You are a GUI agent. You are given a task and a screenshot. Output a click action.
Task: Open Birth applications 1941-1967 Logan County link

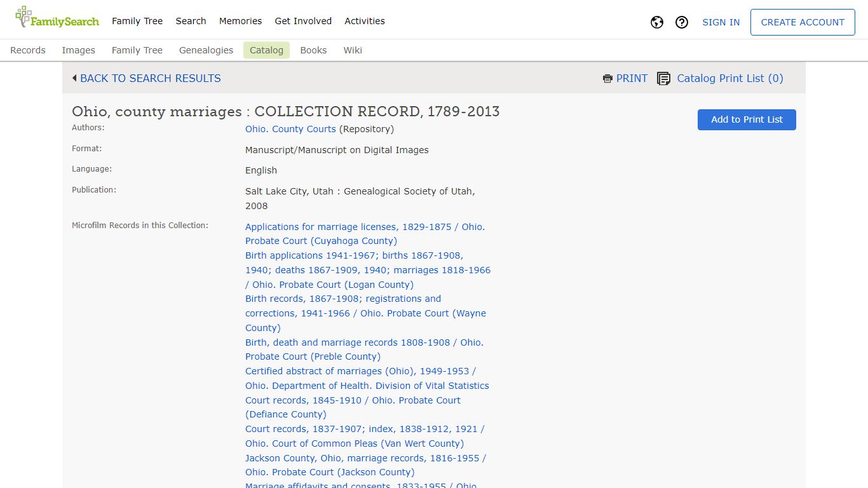[x=368, y=270]
